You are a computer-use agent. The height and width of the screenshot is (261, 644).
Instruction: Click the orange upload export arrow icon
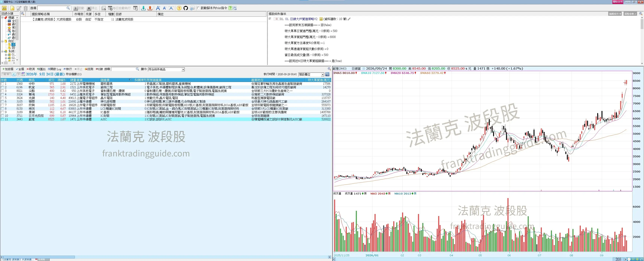click(150, 8)
